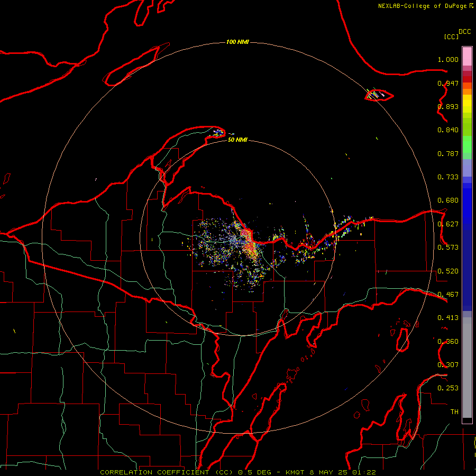Click the 0.573 legend value
476x476 pixels.
[448, 248]
